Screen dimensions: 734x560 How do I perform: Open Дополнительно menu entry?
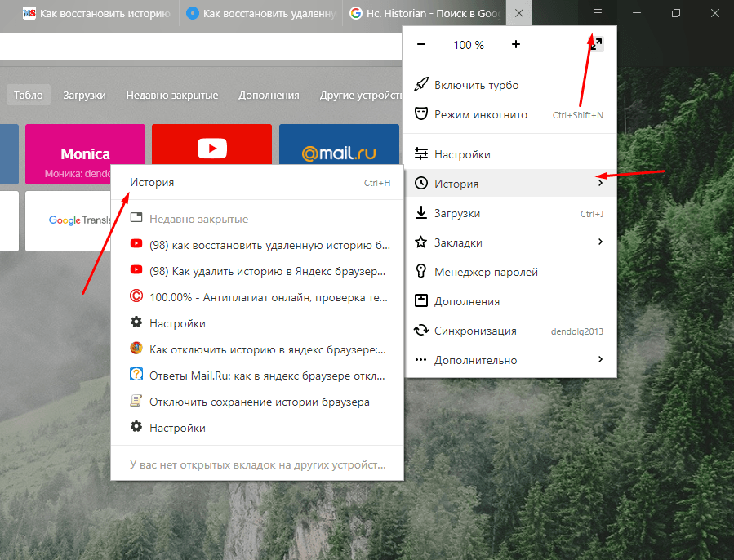click(x=509, y=360)
